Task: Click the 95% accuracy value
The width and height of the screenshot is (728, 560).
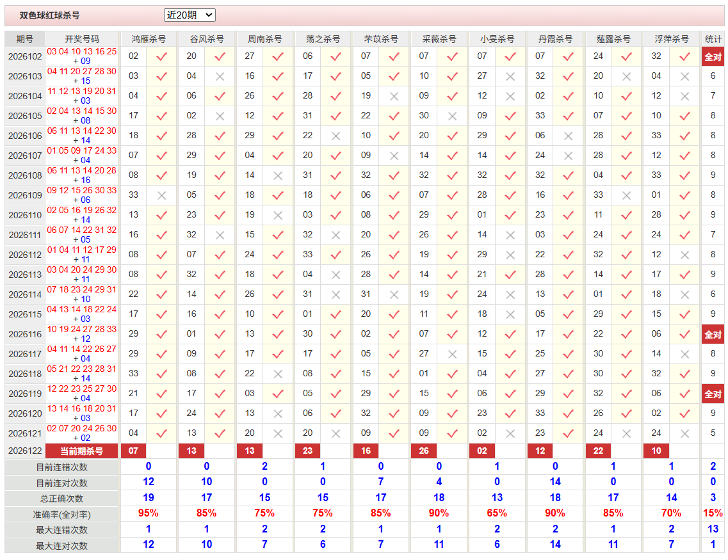Action: click(x=149, y=513)
